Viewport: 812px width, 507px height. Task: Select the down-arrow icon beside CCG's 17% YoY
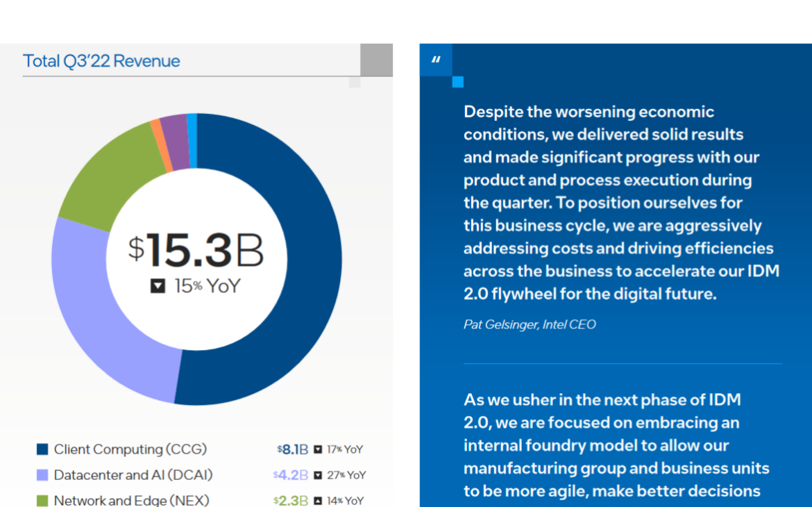(319, 449)
